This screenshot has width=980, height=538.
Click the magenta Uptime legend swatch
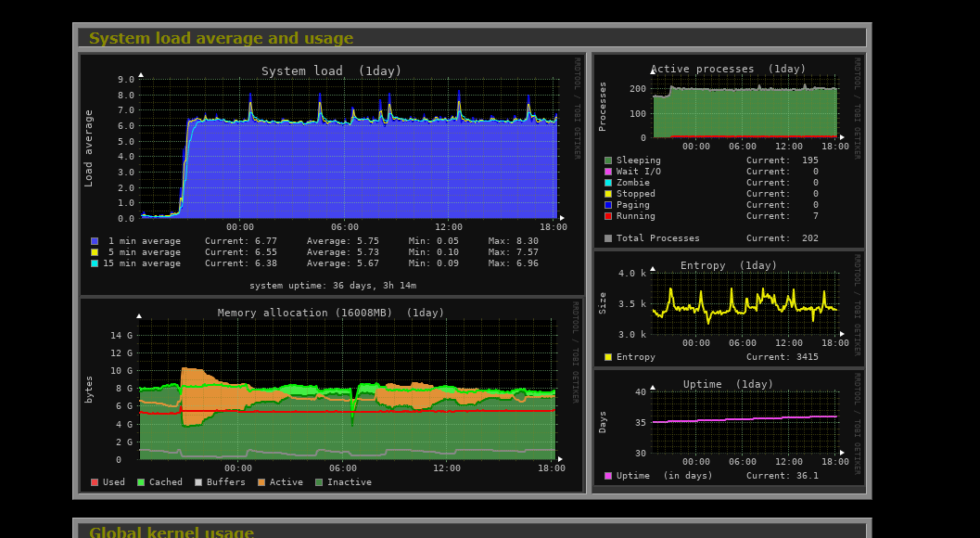608,476
